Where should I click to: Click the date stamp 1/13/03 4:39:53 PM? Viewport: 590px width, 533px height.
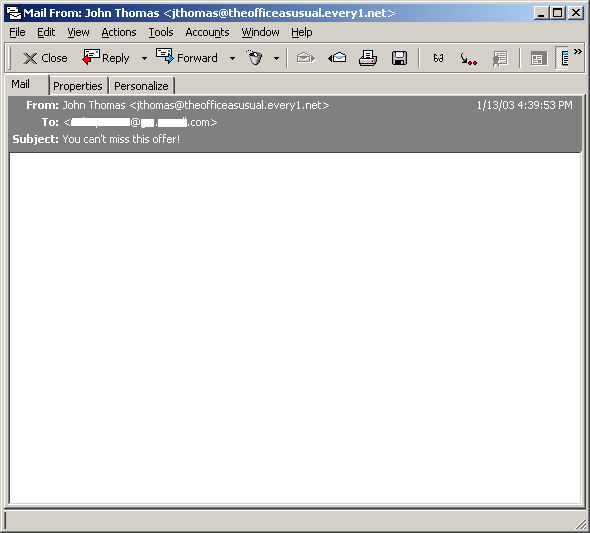[525, 105]
